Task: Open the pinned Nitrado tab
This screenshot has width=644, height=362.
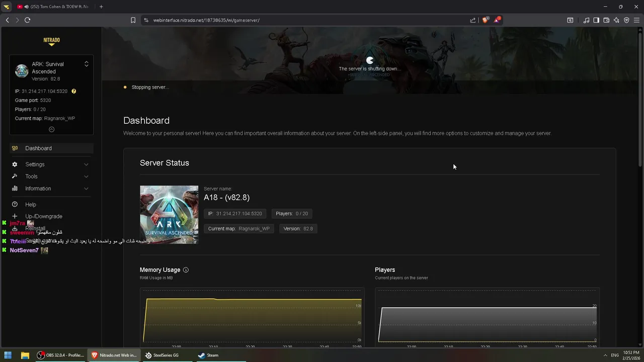Action: pyautogui.click(x=7, y=7)
